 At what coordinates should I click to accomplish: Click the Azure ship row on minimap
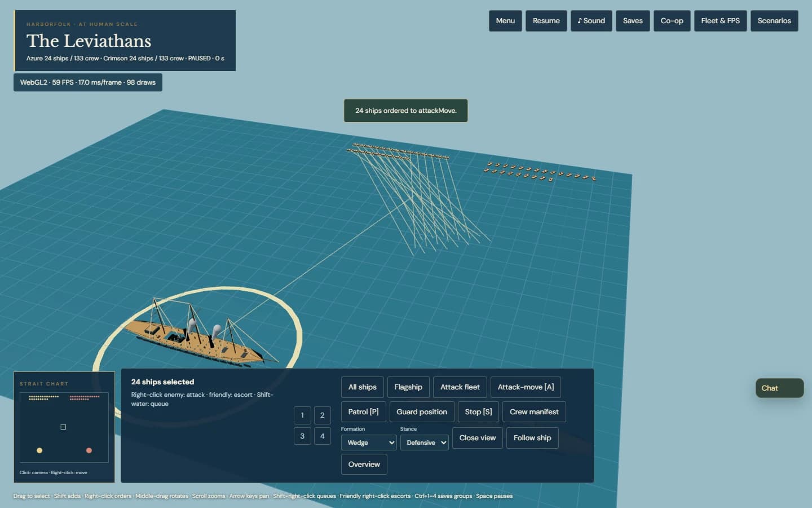click(x=43, y=398)
